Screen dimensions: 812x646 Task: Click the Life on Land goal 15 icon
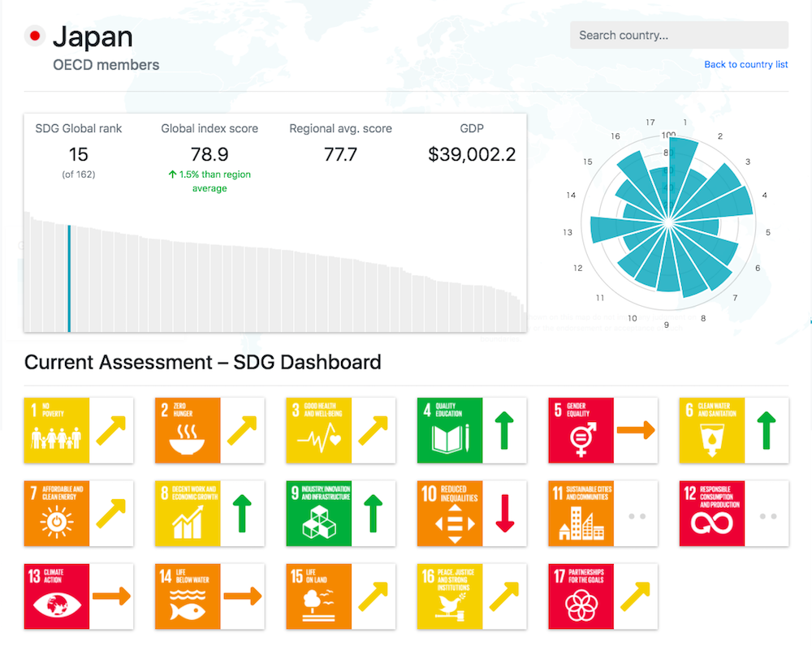pyautogui.click(x=319, y=596)
